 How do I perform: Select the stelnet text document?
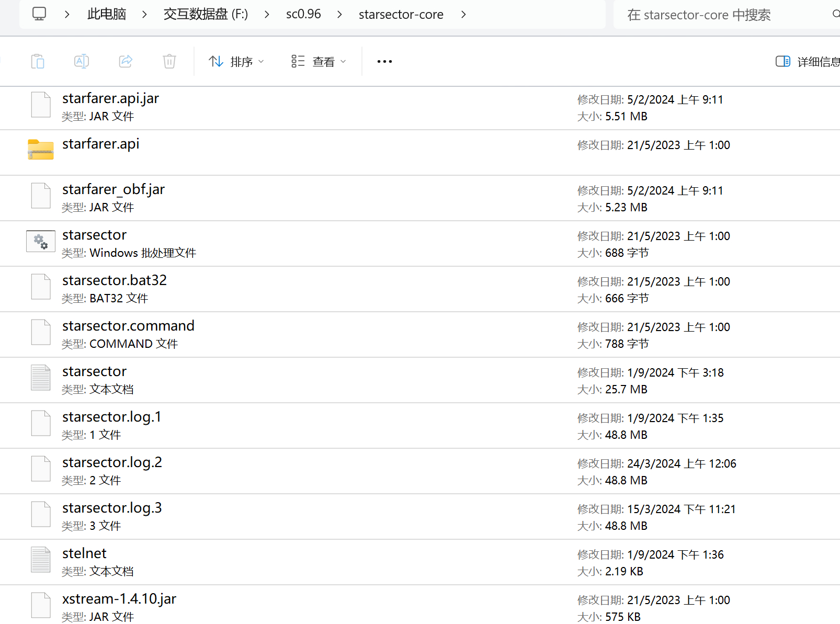point(84,553)
